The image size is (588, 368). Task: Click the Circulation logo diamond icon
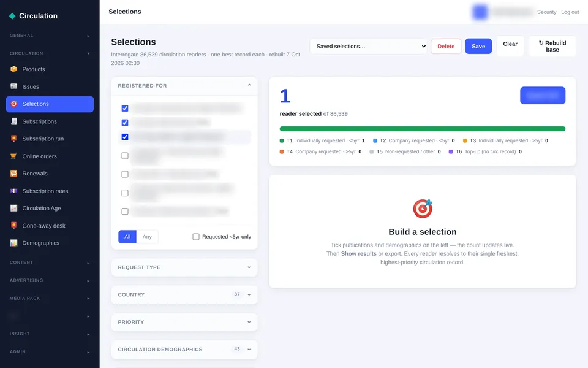[12, 16]
